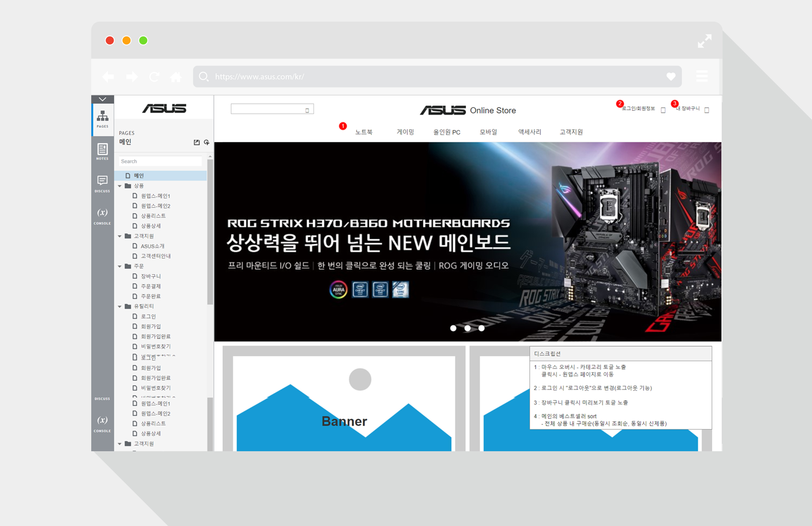This screenshot has height=526, width=812.
Task: Select the 유틸리티 folder label
Action: [144, 306]
